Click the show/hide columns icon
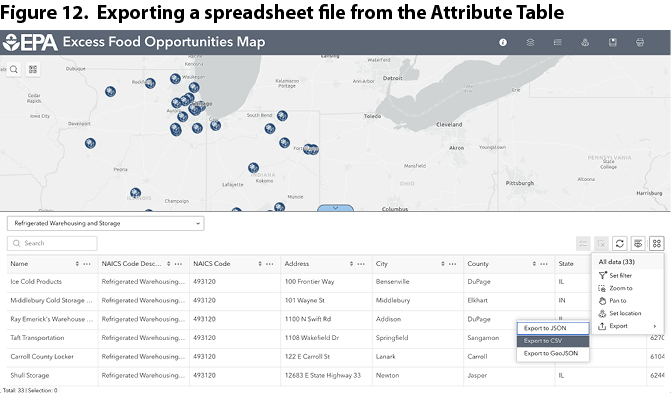This screenshot has width=671, height=395. click(638, 244)
